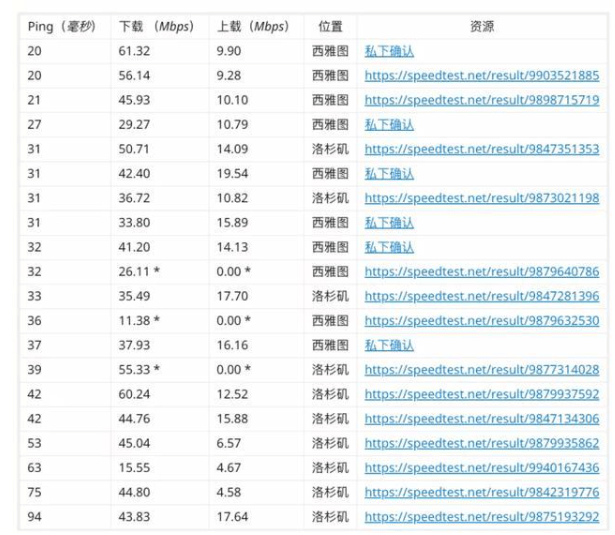
Task: Select 洛杉矶 in the 94 ping row
Action: [330, 517]
